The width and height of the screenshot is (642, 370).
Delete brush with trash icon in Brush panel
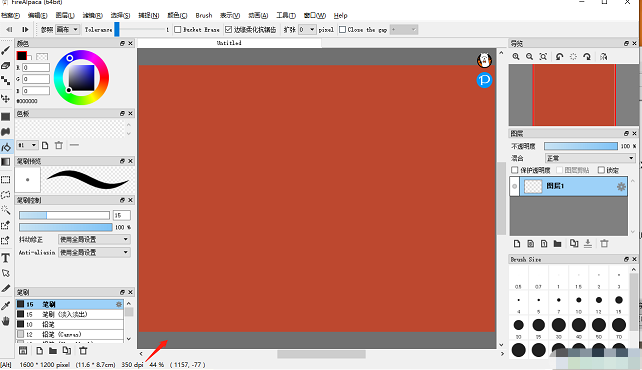point(83,351)
